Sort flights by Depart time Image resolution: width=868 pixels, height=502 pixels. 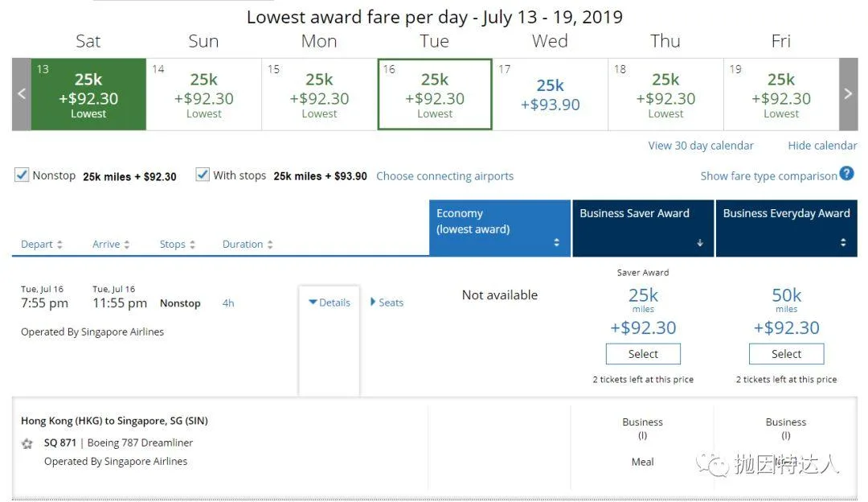(x=42, y=245)
